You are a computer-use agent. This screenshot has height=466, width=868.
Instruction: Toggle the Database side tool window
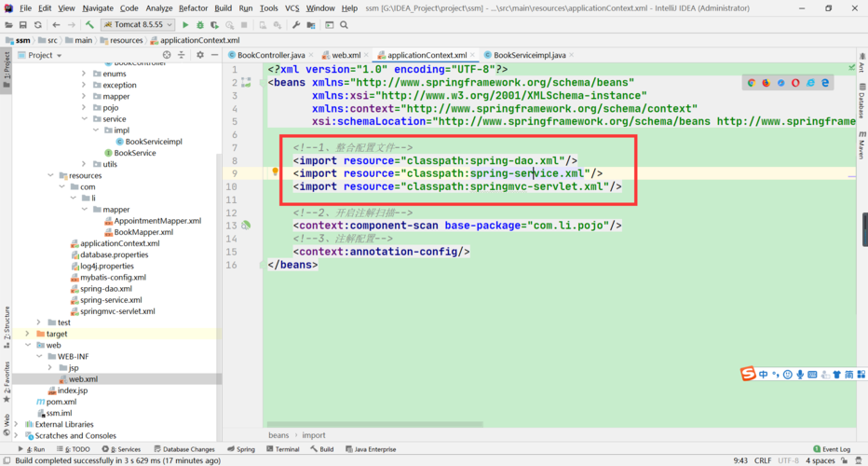[862, 102]
